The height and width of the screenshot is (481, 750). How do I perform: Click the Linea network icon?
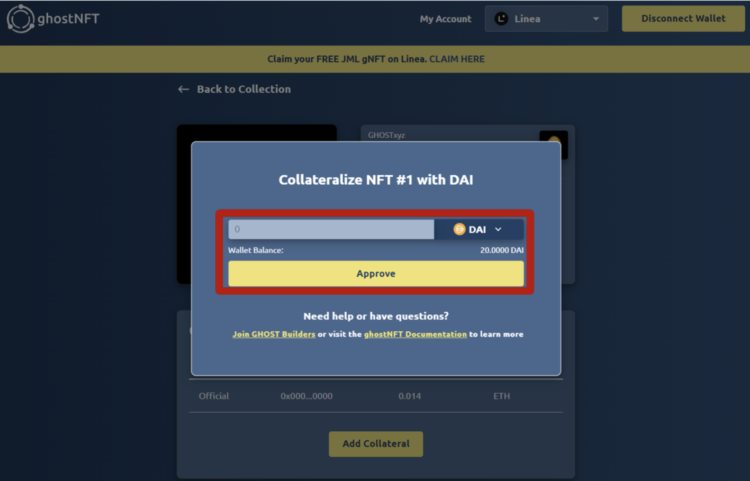tap(501, 19)
